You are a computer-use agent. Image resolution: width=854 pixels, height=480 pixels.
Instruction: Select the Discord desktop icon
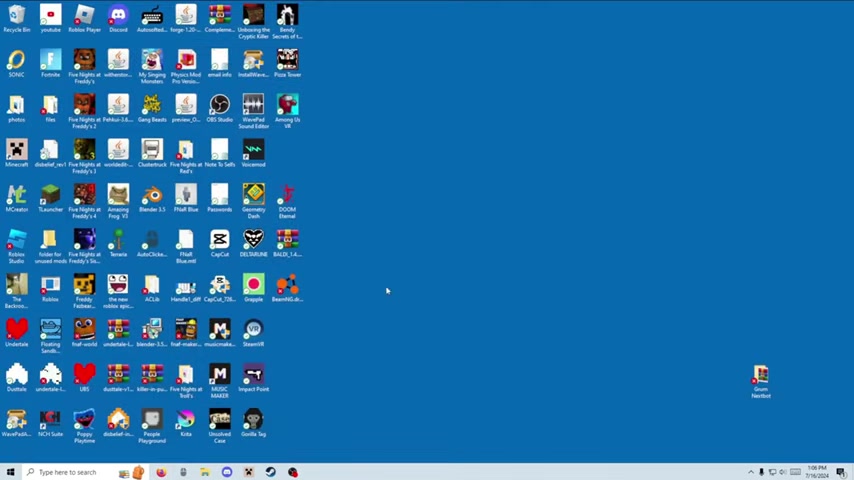pyautogui.click(x=118, y=16)
